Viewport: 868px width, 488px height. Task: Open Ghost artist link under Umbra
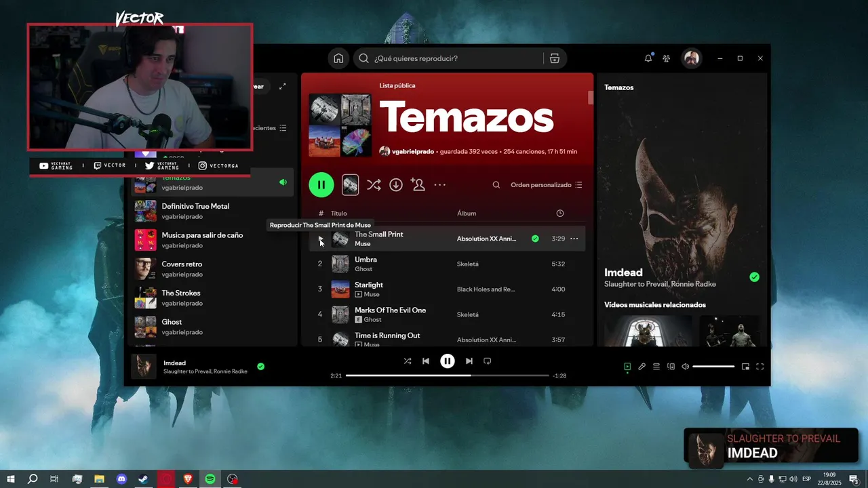pyautogui.click(x=363, y=269)
